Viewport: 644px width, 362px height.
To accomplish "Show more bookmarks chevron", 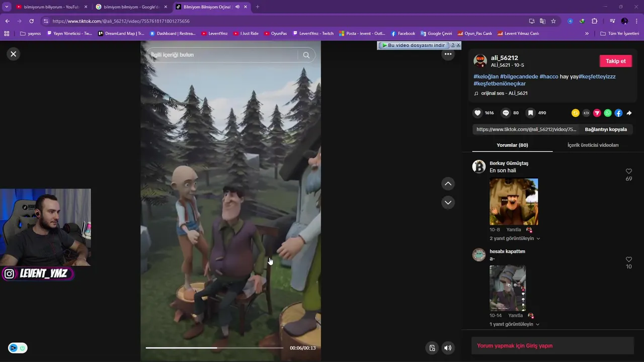I will 587,34.
